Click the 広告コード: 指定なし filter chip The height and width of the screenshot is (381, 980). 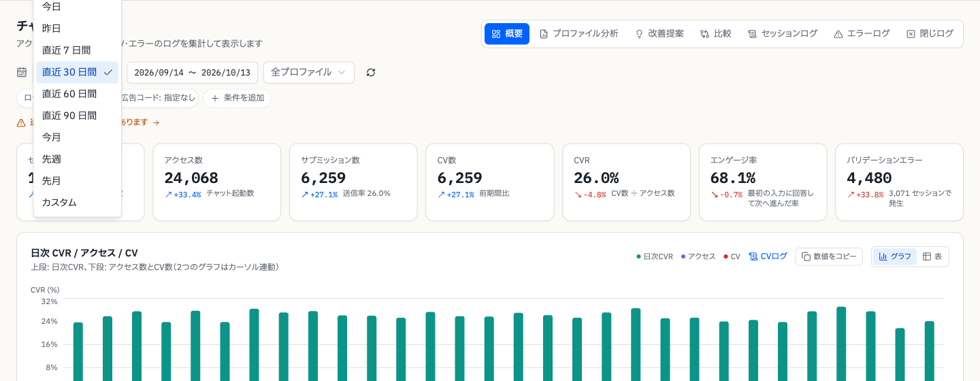pos(159,98)
